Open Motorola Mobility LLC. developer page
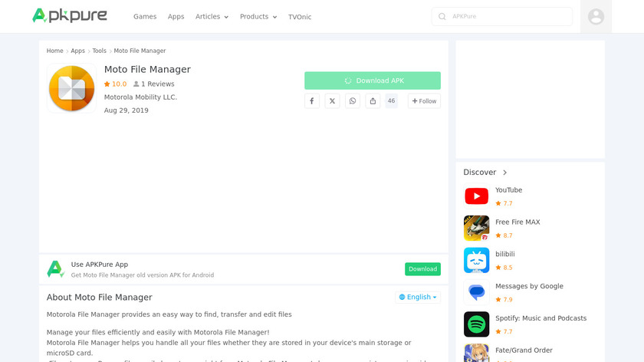Screen dimensions: 644x362 [140, 97]
